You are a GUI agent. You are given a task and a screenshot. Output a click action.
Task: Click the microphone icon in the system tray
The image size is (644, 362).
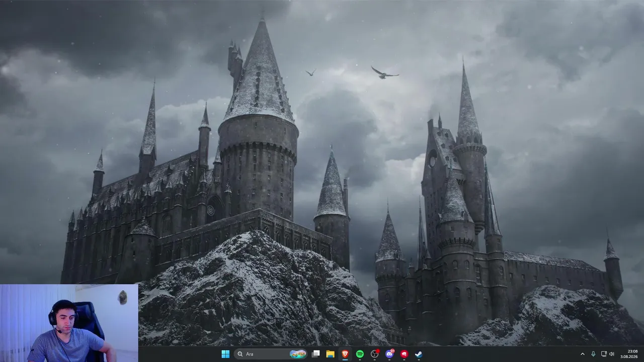[594, 354]
